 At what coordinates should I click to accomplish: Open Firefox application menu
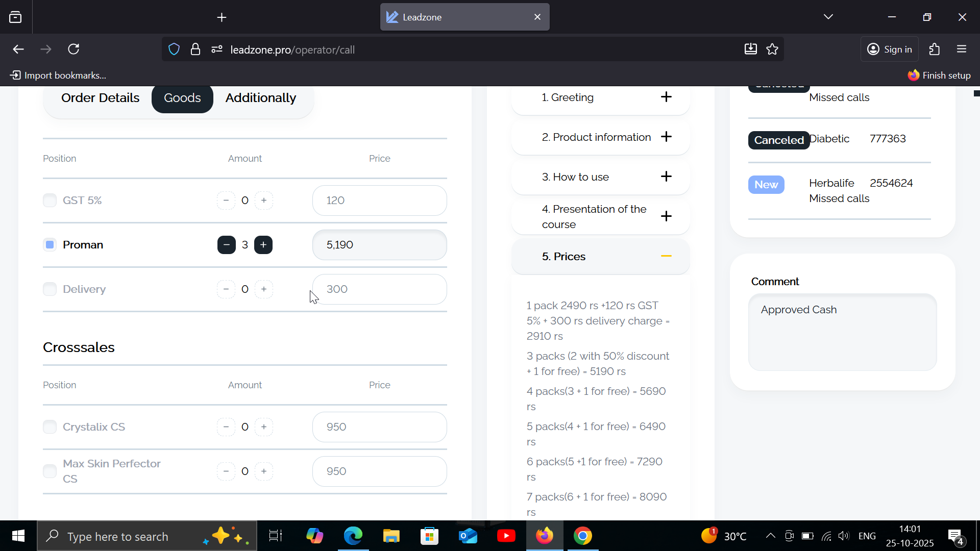[962, 49]
